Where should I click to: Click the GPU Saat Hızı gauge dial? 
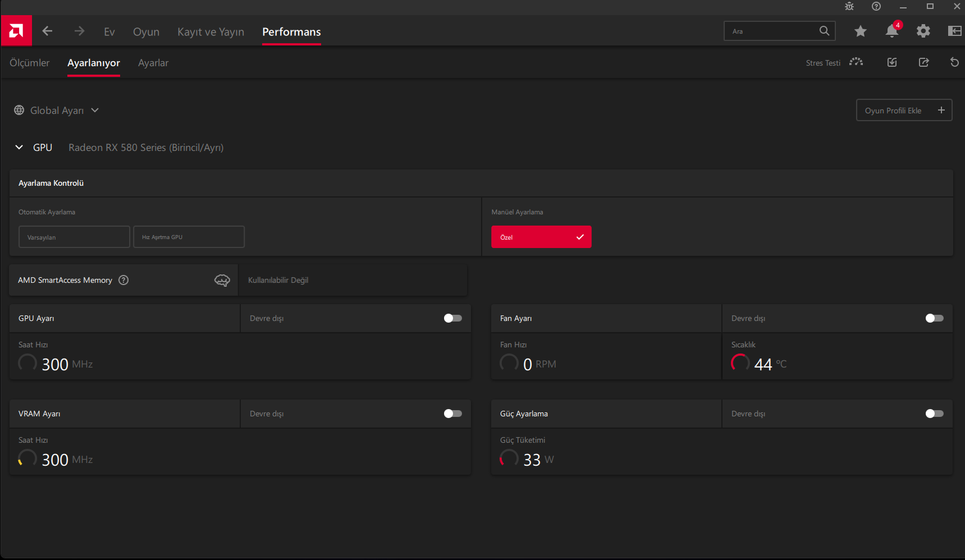(x=28, y=363)
